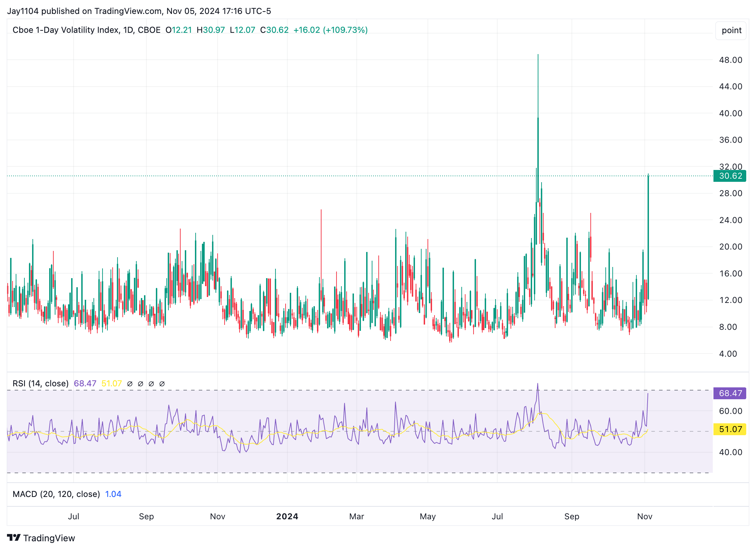Click the 'Jay1104 published on TradingView.com' header text
Viewport: 756px width, 550px height.
84,11
